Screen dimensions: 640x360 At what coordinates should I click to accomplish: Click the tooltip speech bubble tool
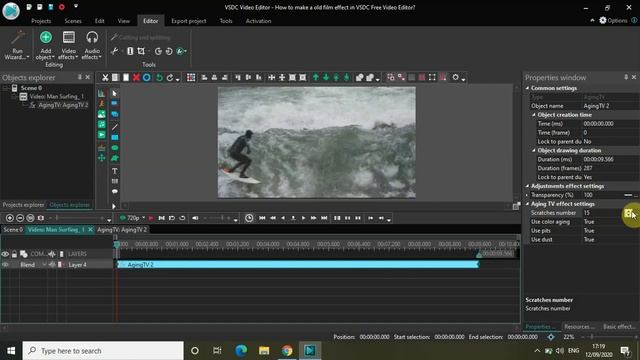click(115, 191)
